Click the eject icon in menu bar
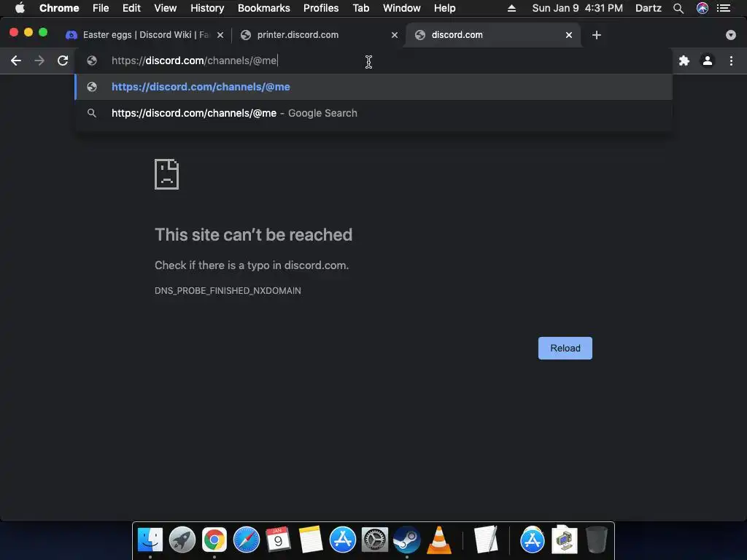Viewport: 747px width, 560px height. [511, 8]
